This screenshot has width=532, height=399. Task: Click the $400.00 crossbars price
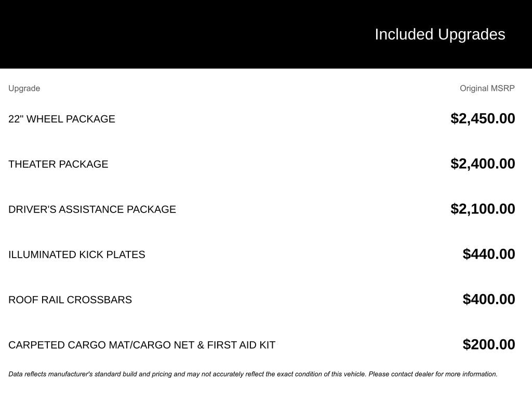click(x=489, y=299)
